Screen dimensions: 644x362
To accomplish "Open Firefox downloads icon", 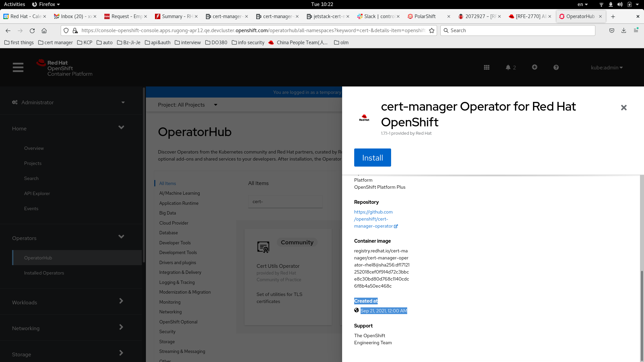I will (x=624, y=31).
